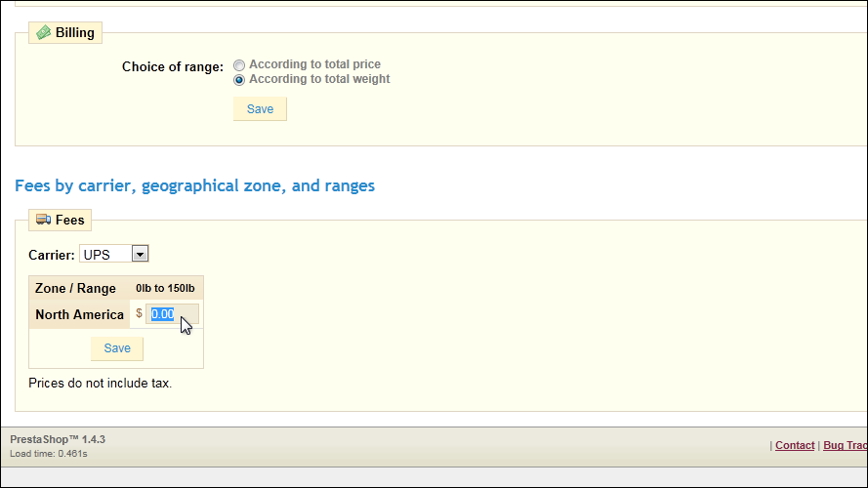This screenshot has width=868, height=488.
Task: Select the North America zone row label
Action: click(x=79, y=315)
